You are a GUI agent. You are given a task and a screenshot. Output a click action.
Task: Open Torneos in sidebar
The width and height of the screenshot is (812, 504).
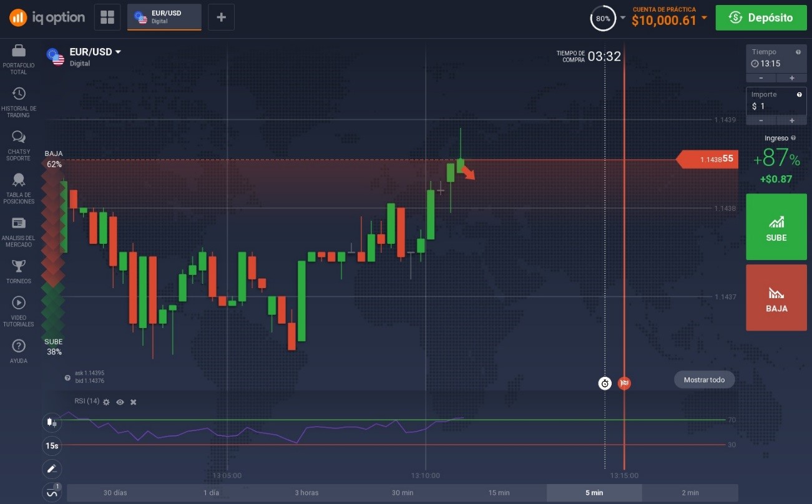click(19, 271)
